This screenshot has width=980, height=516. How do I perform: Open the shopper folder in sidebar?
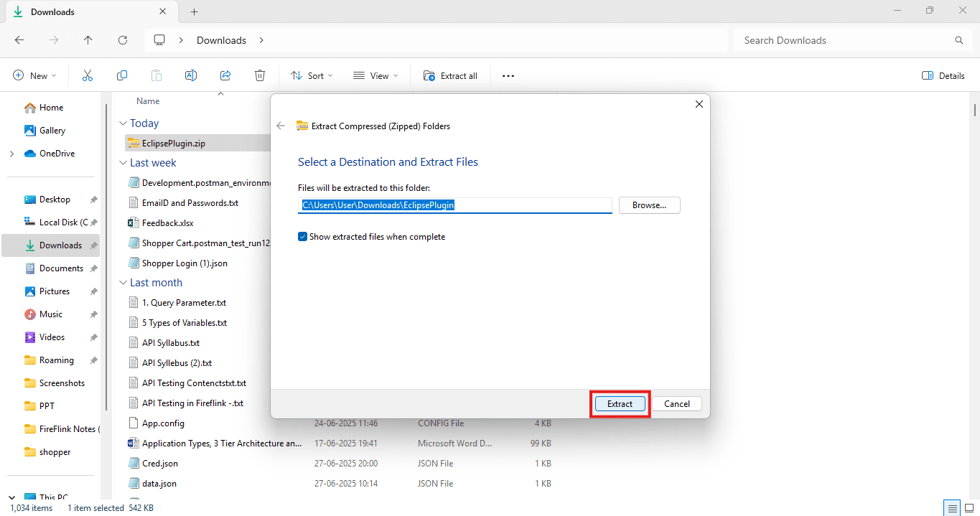click(x=47, y=452)
